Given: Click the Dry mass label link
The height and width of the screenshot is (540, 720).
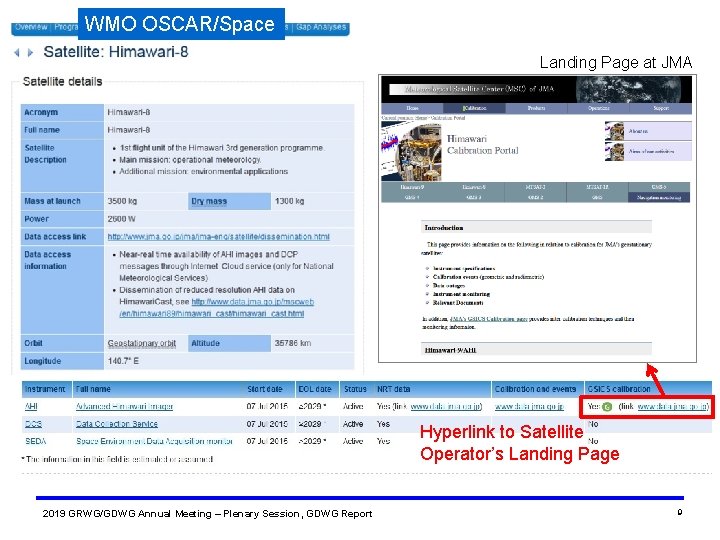Looking at the screenshot, I should [209, 201].
